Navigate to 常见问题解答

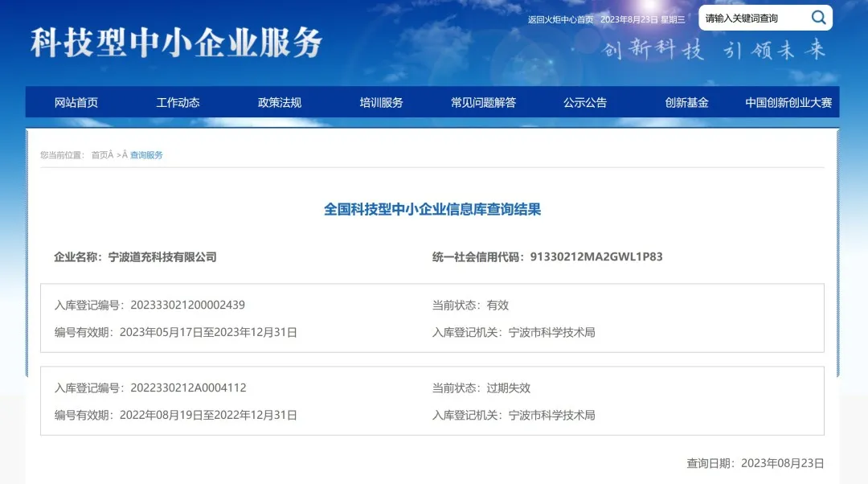tap(483, 102)
